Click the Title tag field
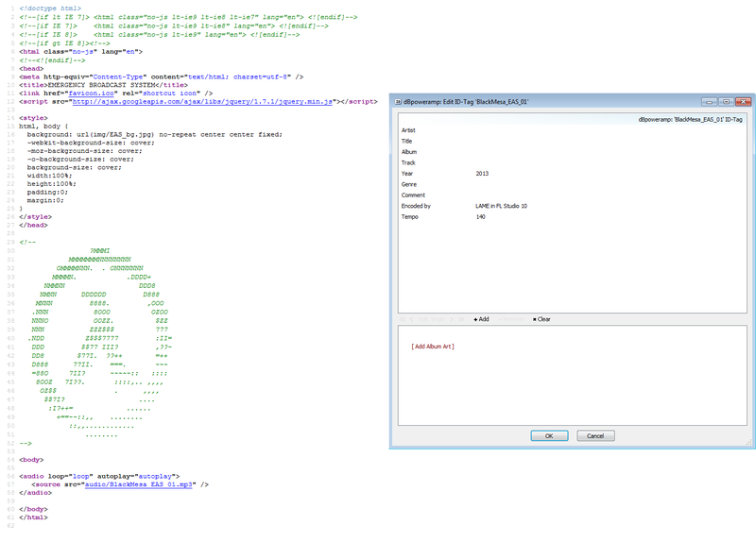The height and width of the screenshot is (542, 756). [x=572, y=141]
